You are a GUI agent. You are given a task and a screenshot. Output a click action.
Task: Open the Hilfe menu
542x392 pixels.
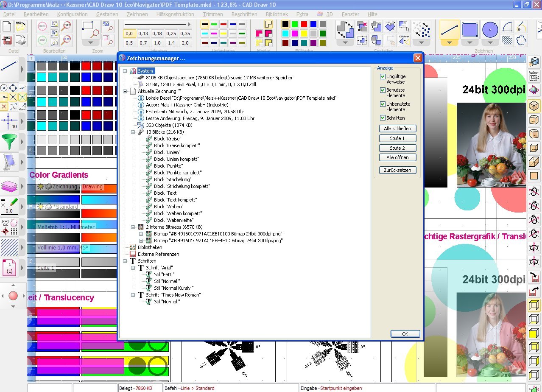(x=372, y=14)
